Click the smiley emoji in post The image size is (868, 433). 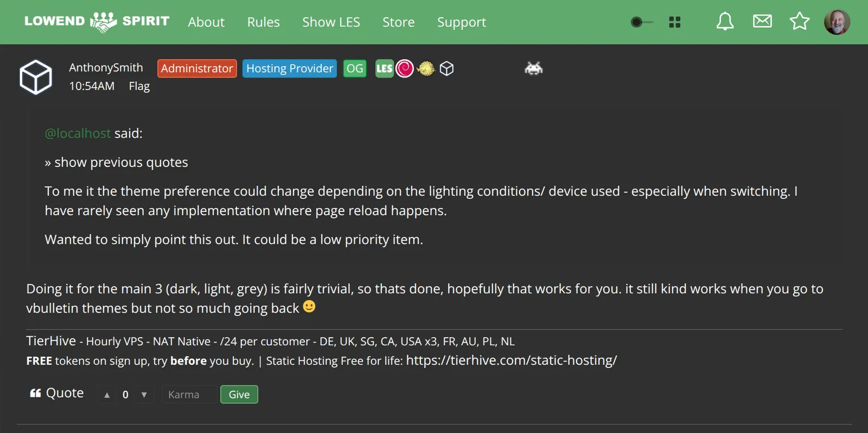point(309,307)
